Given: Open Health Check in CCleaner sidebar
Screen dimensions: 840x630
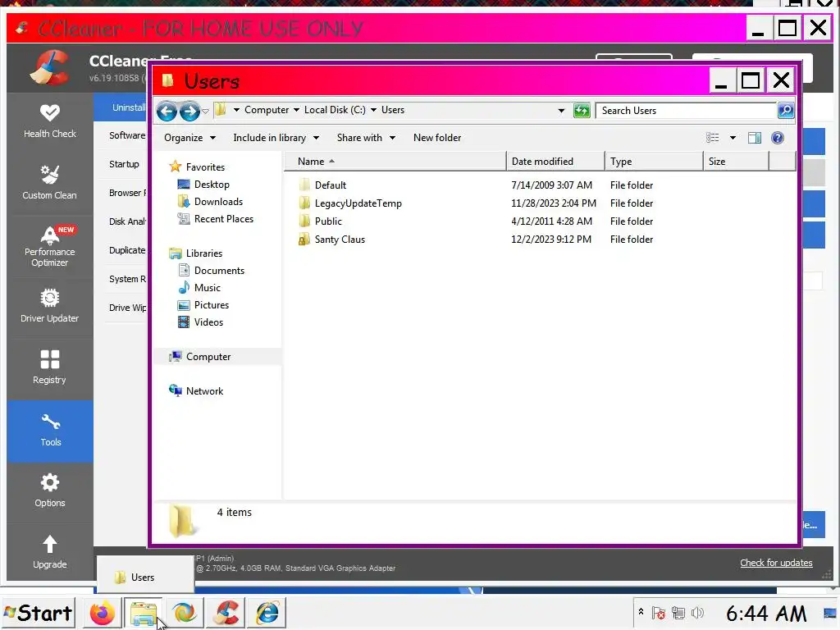Looking at the screenshot, I should click(50, 122).
